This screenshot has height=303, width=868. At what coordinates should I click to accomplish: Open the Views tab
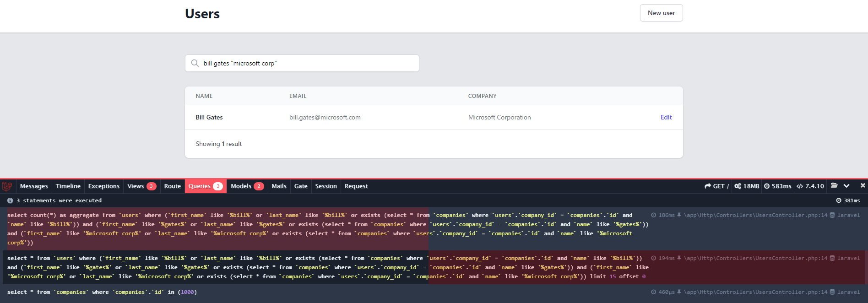point(141,186)
